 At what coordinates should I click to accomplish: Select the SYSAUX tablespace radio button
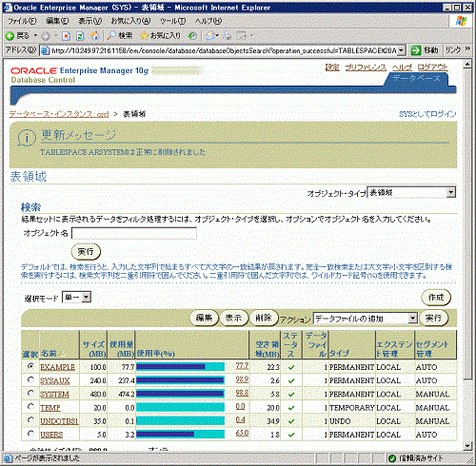coord(30,379)
